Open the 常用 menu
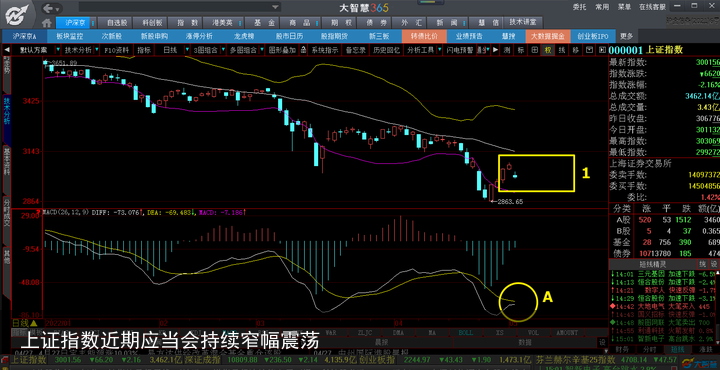 [x=602, y=7]
